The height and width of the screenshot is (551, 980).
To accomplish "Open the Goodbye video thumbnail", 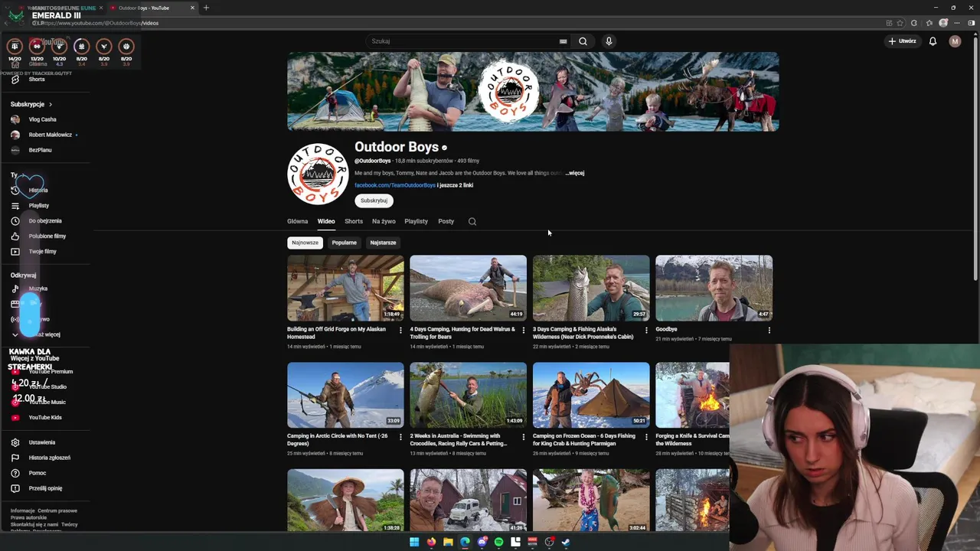I will [714, 288].
